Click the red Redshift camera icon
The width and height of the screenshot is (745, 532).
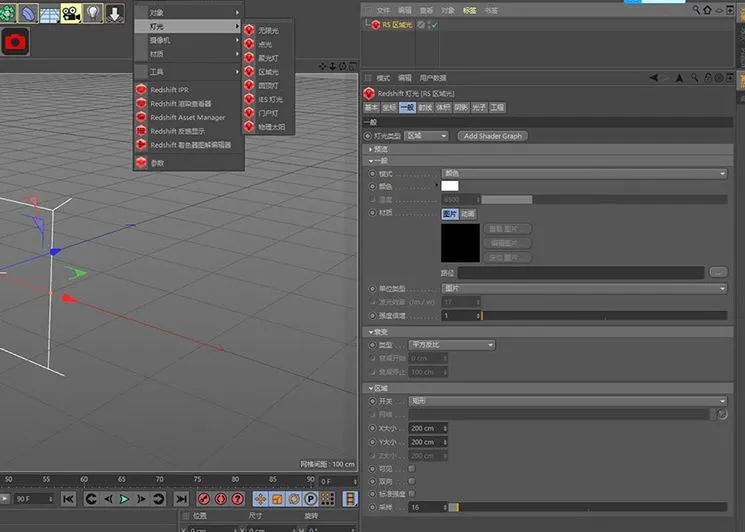15,42
